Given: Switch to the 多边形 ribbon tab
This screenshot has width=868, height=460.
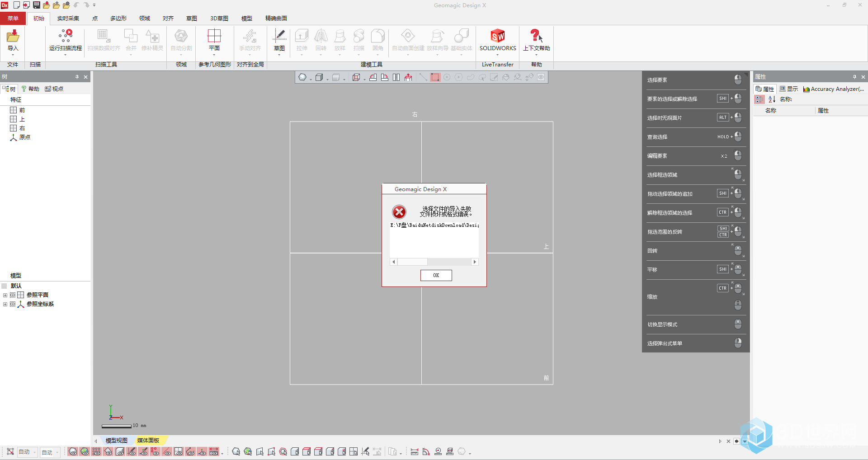Looking at the screenshot, I should (118, 18).
